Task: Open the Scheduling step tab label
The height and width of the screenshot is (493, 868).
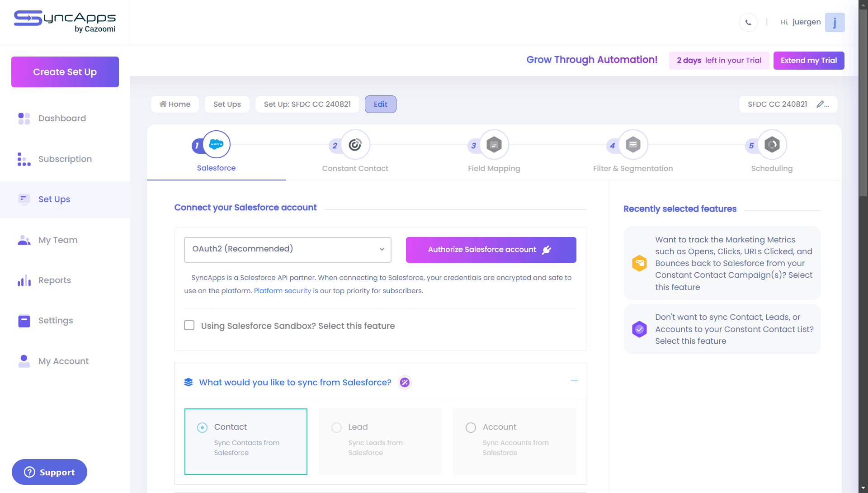Action: (x=772, y=168)
